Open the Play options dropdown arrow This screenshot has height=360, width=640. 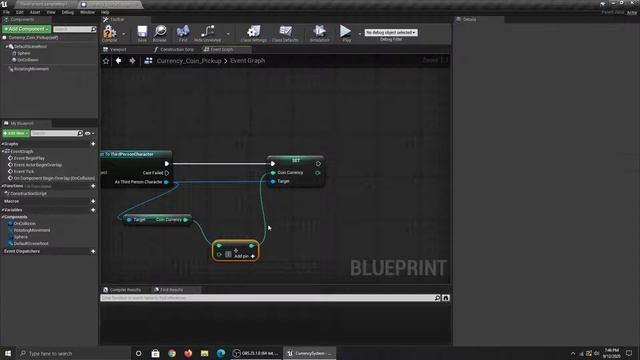click(359, 34)
